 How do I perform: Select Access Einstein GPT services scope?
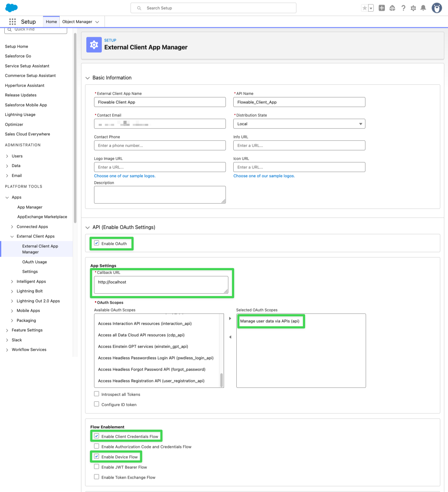coord(143,346)
